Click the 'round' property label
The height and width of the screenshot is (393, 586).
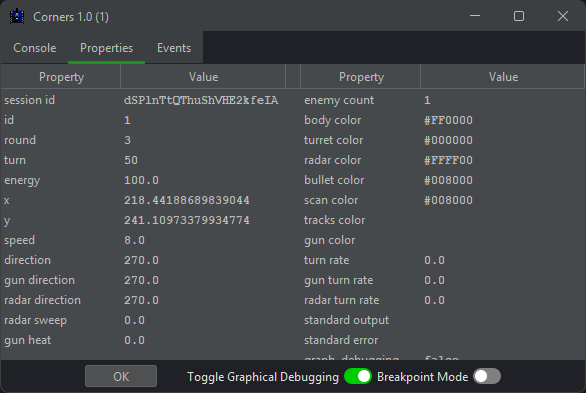click(20, 140)
